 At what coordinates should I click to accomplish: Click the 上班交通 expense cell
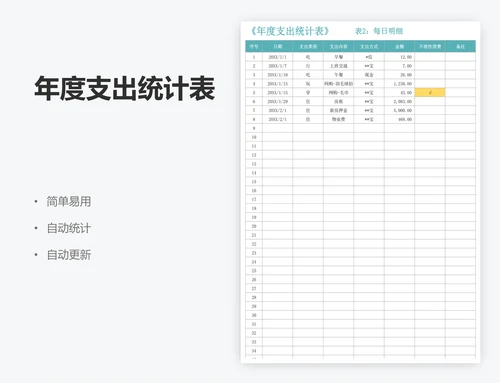(x=339, y=66)
